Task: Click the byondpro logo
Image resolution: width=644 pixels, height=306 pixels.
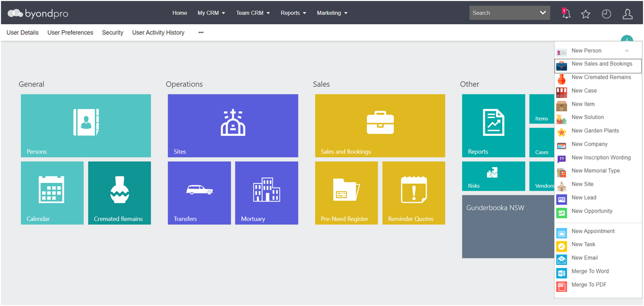Action: click(38, 13)
